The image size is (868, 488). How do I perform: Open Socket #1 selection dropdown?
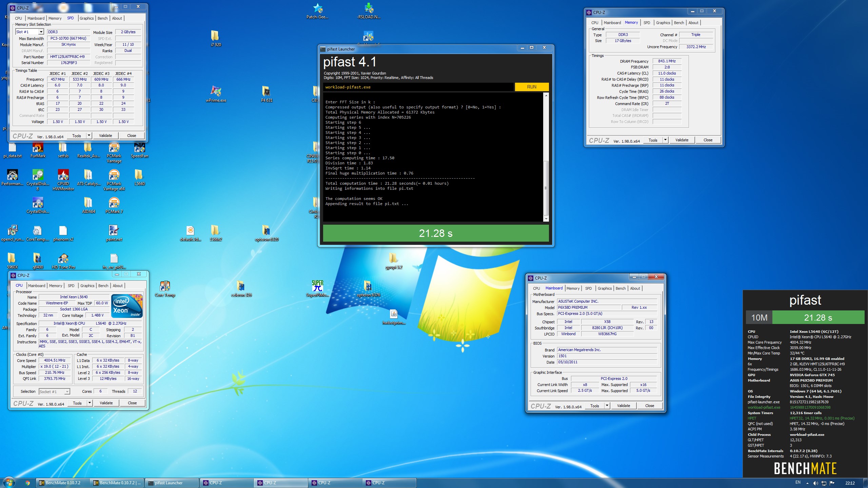54,391
